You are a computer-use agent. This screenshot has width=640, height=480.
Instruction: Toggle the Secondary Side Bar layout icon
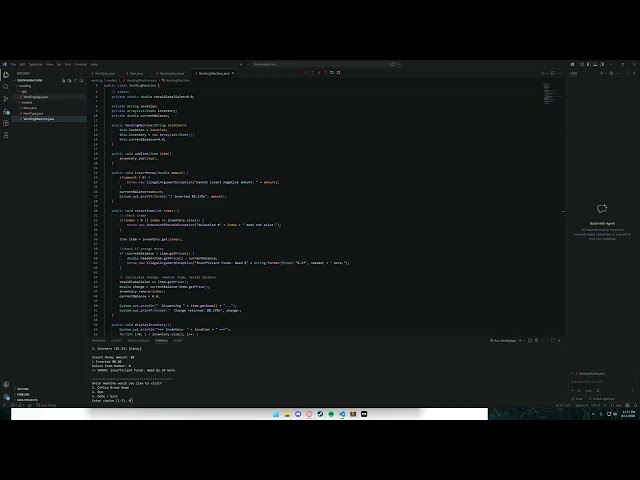coord(602,64)
